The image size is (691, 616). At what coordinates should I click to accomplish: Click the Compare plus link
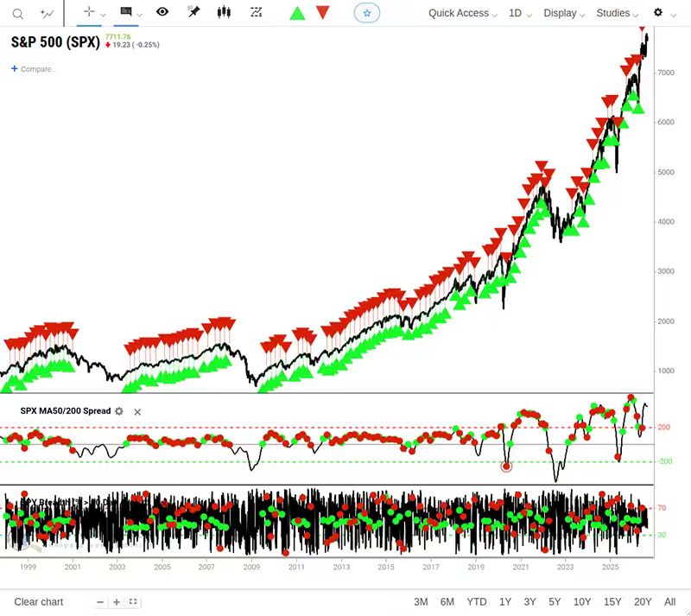coord(33,69)
